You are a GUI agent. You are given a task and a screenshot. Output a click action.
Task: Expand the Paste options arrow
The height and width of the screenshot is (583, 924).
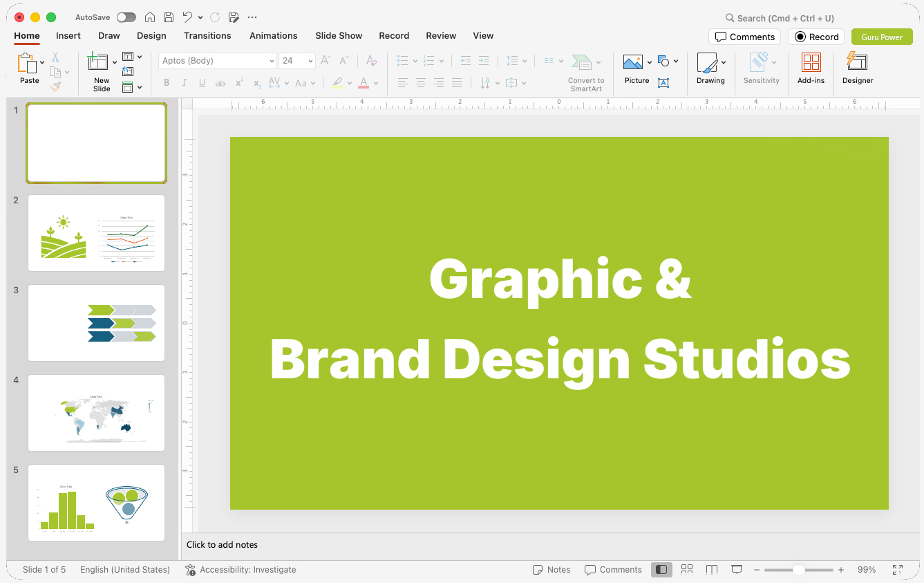[x=42, y=63]
